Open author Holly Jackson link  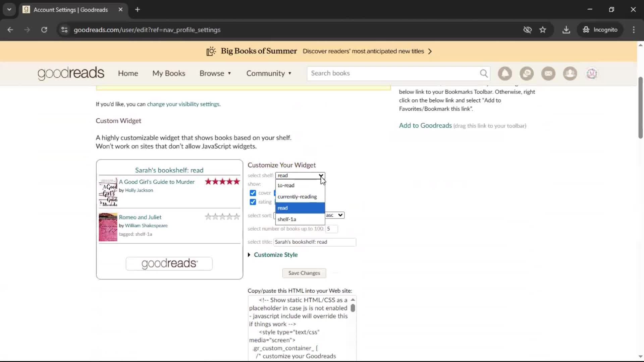click(x=139, y=190)
